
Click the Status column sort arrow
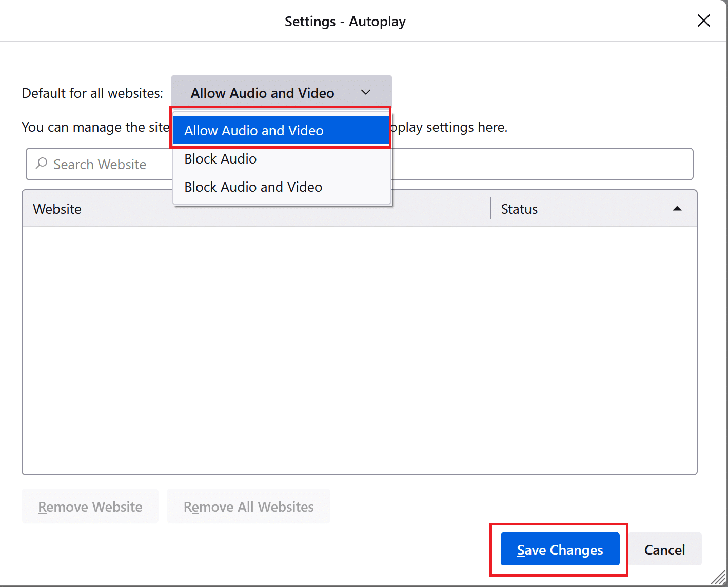tap(678, 209)
